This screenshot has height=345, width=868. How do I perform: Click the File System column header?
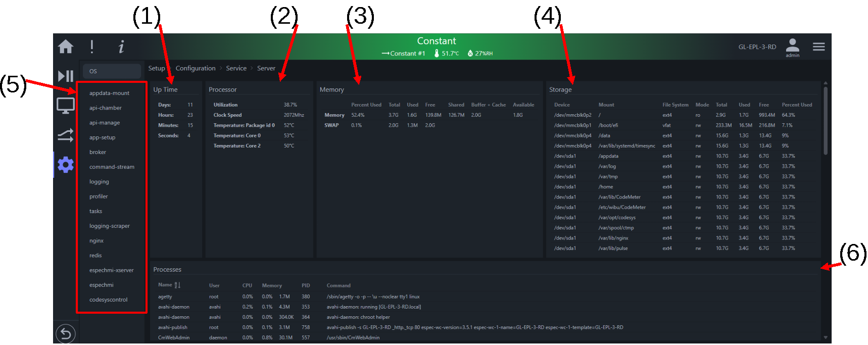[x=676, y=105]
